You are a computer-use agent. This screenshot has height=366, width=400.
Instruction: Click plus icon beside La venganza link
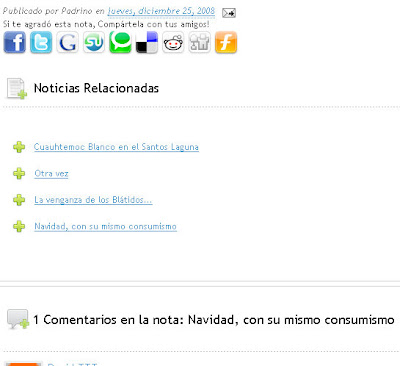pyautogui.click(x=19, y=200)
